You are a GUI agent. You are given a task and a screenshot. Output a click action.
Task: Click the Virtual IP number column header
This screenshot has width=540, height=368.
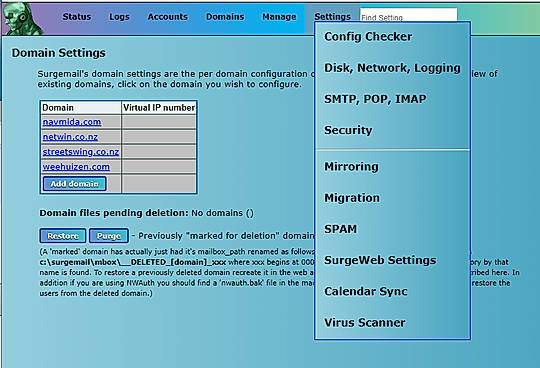coord(159,108)
